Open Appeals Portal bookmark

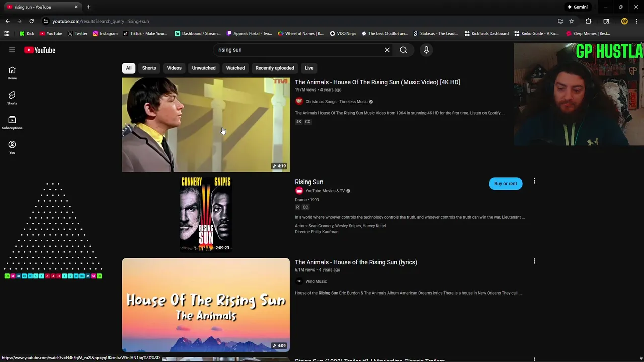click(249, 34)
